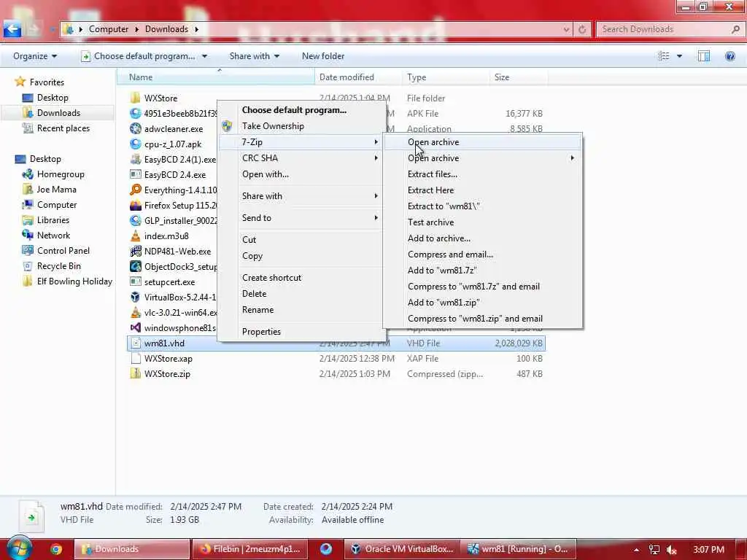
Task: Select the WXStore.zip archive icon
Action: (x=135, y=374)
